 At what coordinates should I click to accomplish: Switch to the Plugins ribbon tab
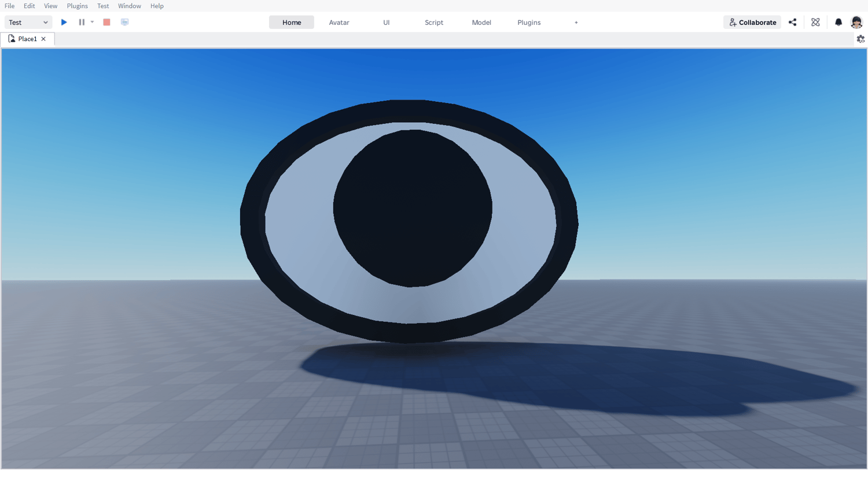[x=529, y=22]
